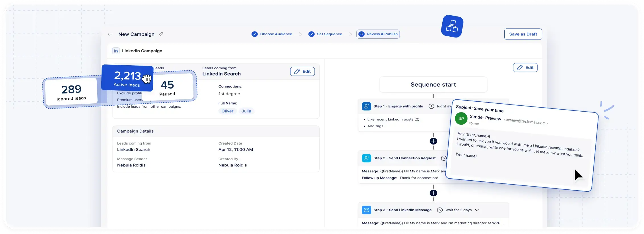Edit the sequence panel

click(x=525, y=68)
